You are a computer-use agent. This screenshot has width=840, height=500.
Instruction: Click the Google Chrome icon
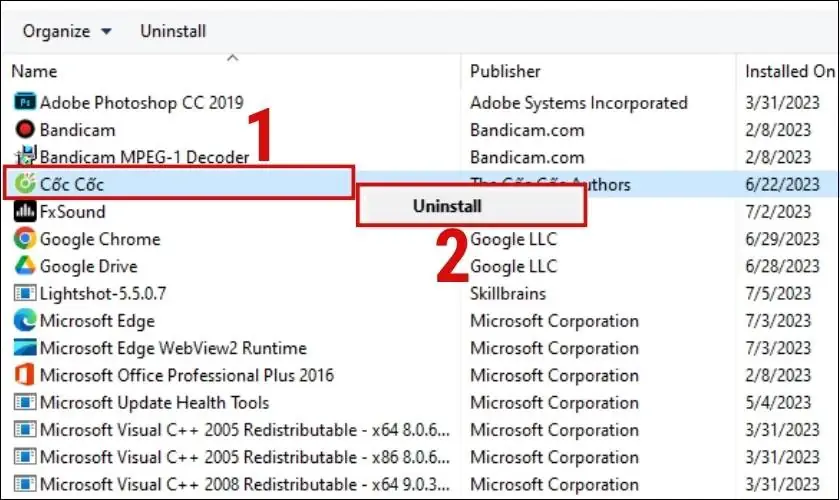25,238
